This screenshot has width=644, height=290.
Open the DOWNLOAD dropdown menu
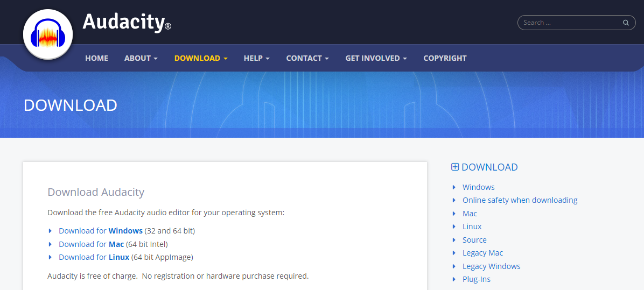pos(201,58)
